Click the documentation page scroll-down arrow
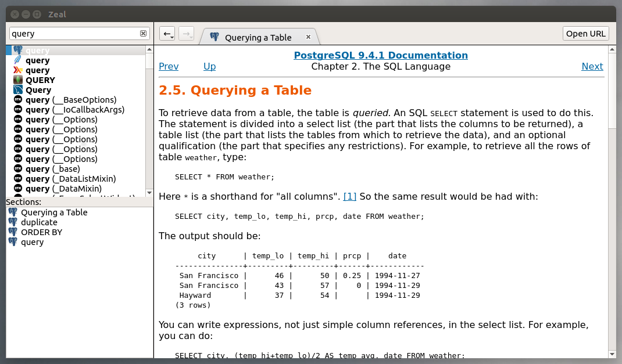The height and width of the screenshot is (364, 622). pos(612,354)
